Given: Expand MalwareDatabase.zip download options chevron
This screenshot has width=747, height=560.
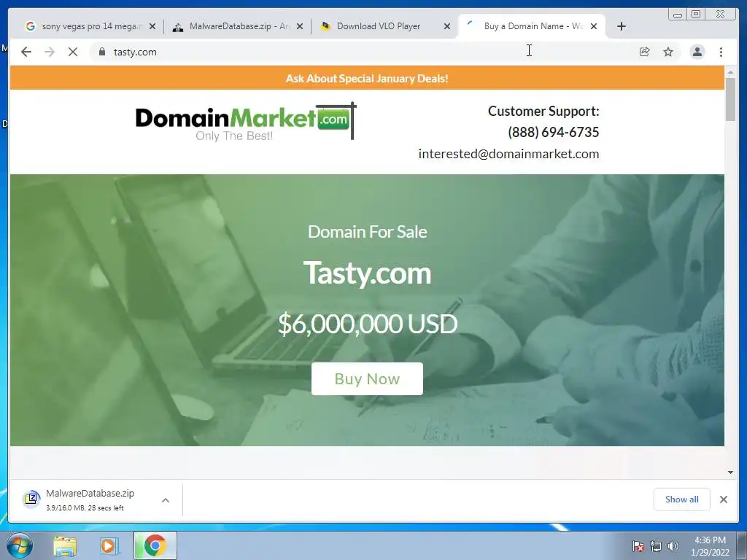Looking at the screenshot, I should point(166,500).
